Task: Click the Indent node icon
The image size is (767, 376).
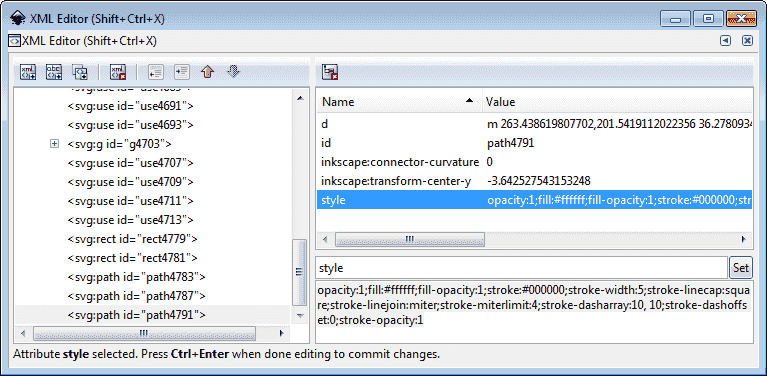Action: (182, 72)
